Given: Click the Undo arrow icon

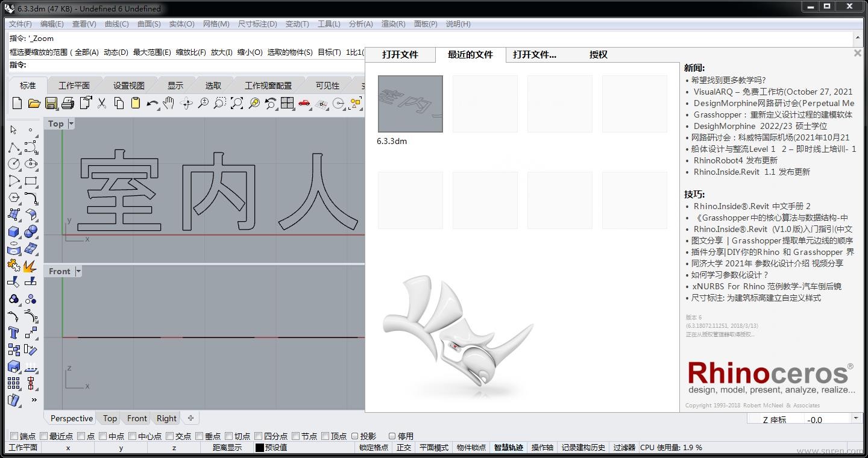Looking at the screenshot, I should (153, 104).
